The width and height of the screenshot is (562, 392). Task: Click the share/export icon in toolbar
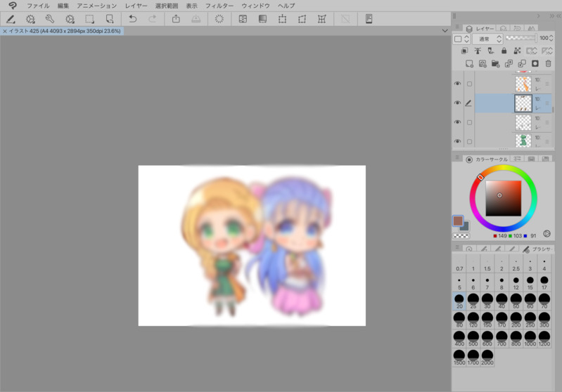176,19
